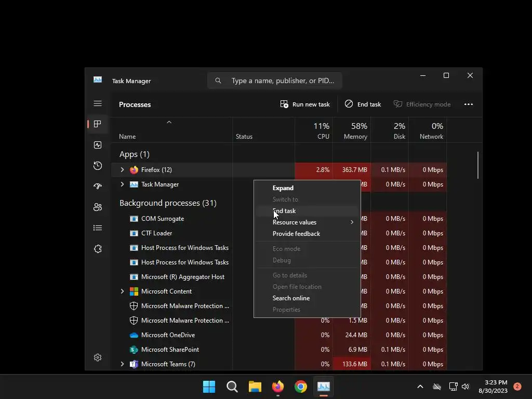Sort by the Memory column header

pyautogui.click(x=352, y=130)
